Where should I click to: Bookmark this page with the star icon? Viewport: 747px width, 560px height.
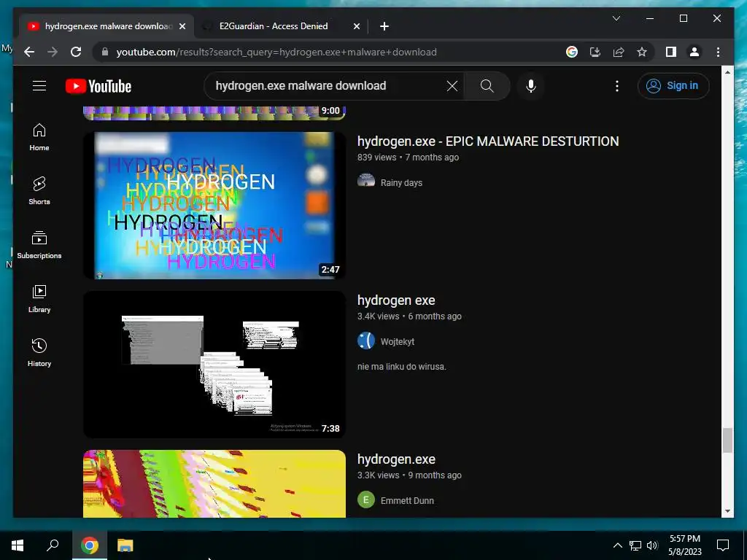[642, 52]
